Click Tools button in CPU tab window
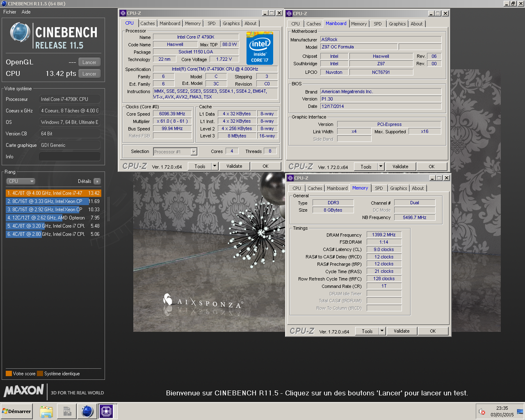 coord(200,166)
